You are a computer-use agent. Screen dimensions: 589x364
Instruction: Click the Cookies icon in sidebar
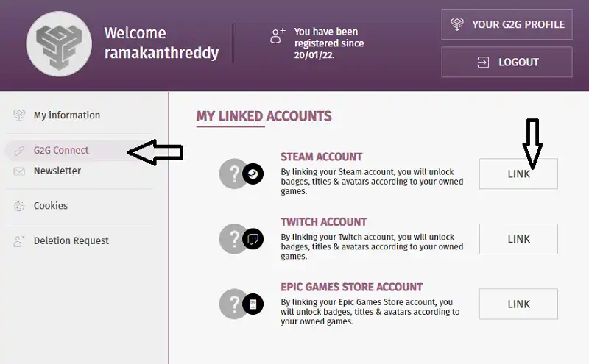coord(19,206)
